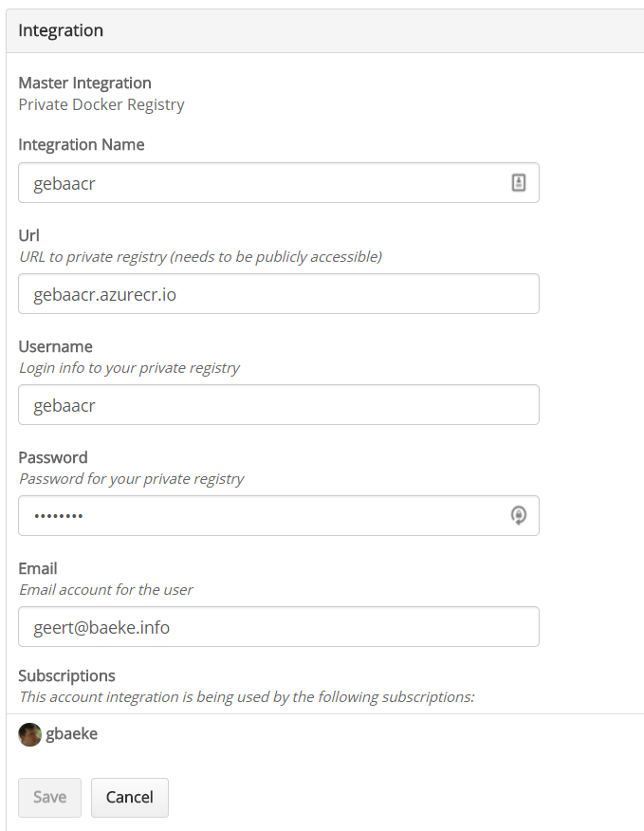644x831 pixels.
Task: Click the Subscriptions section heading
Action: pos(66,675)
